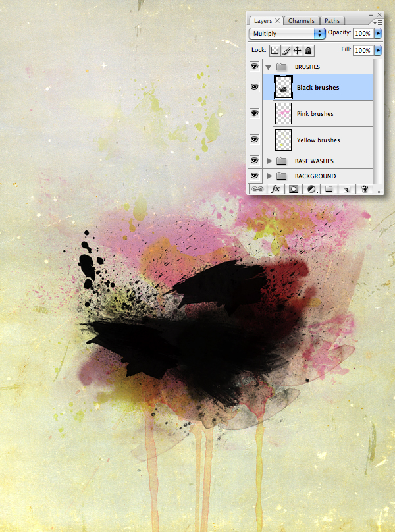Select the Yellow brushes layer name
The height and width of the screenshot is (532, 395).
(x=319, y=140)
